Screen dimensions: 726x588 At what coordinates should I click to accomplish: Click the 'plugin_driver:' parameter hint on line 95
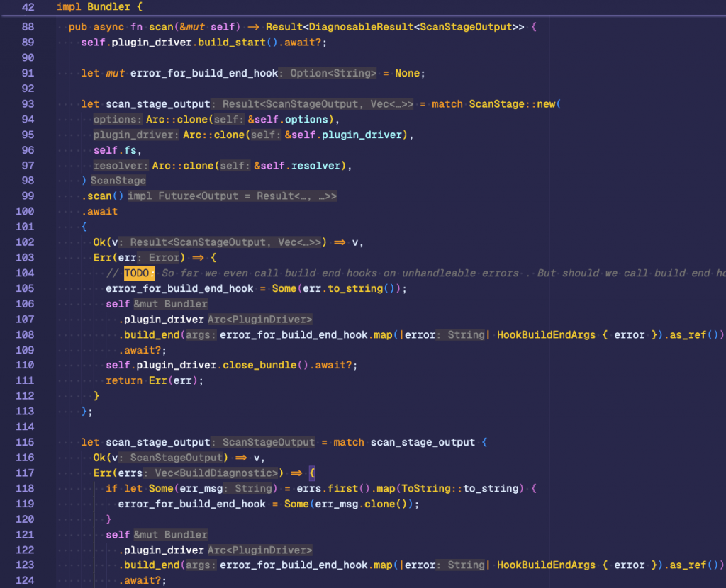[x=136, y=135]
